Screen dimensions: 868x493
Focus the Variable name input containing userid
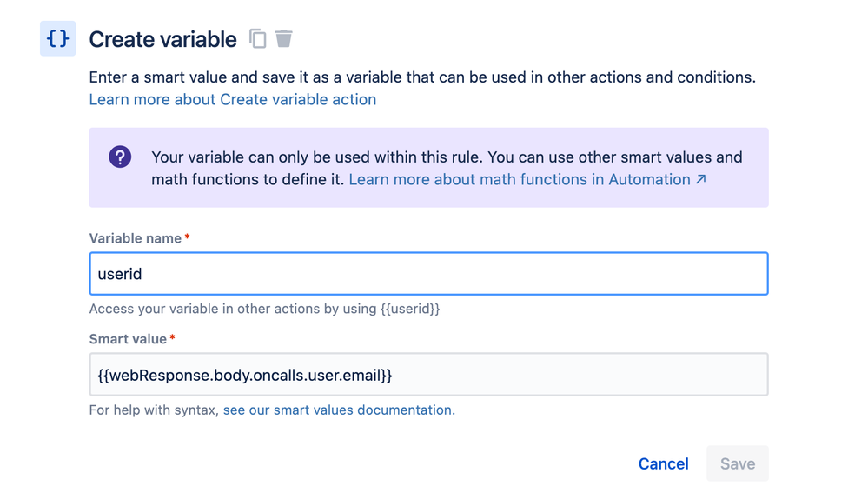pos(428,274)
